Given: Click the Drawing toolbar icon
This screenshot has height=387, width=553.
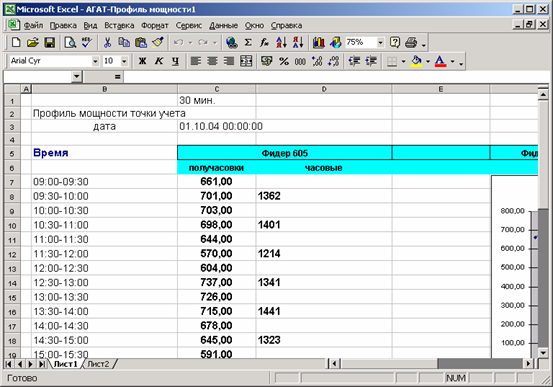Looking at the screenshot, I should [335, 43].
